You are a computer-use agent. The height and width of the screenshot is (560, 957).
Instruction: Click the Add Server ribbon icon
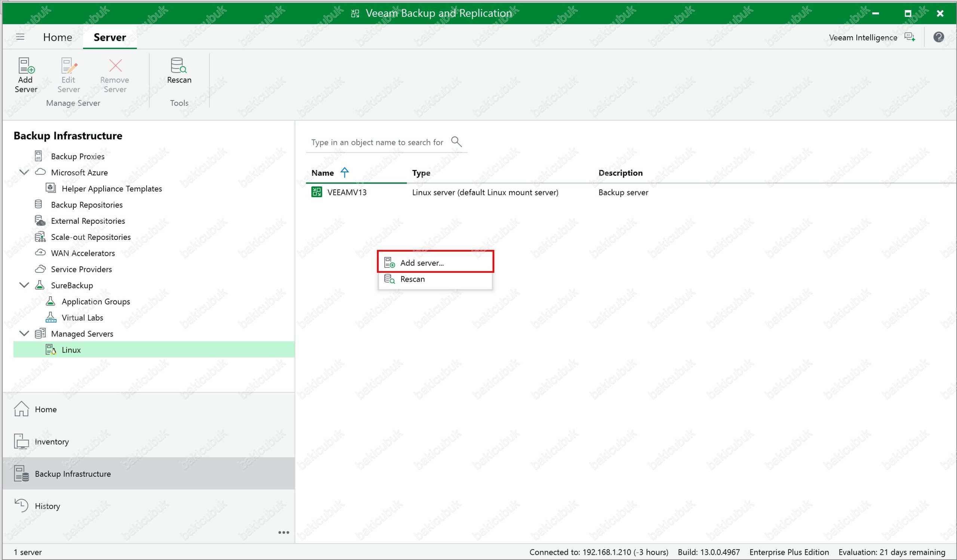coord(26,66)
